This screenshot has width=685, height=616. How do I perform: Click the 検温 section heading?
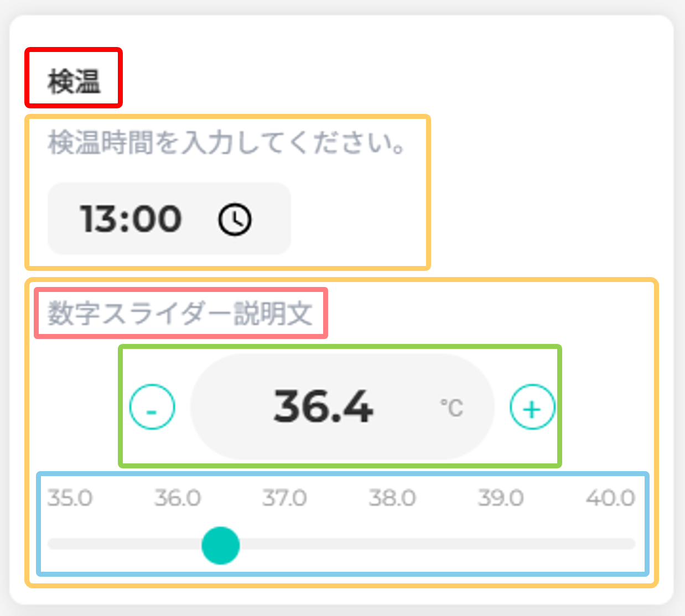74,82
